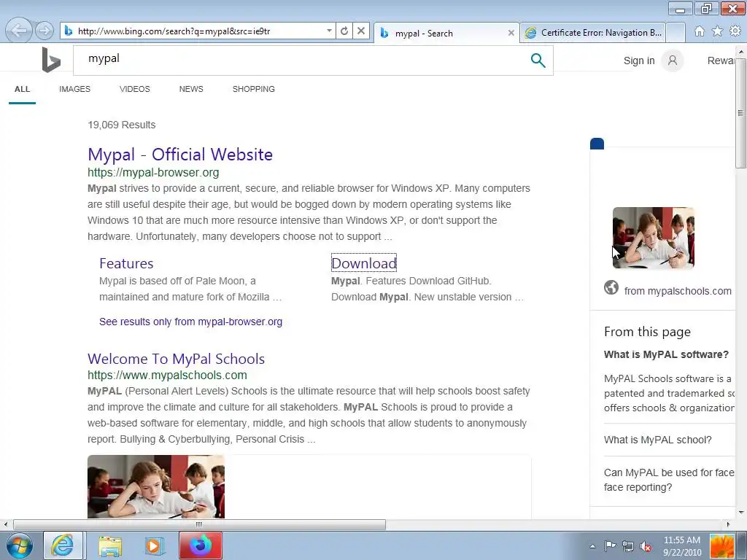Image resolution: width=747 pixels, height=560 pixels.
Task: Stop loading with the X beside refresh
Action: pos(361,31)
